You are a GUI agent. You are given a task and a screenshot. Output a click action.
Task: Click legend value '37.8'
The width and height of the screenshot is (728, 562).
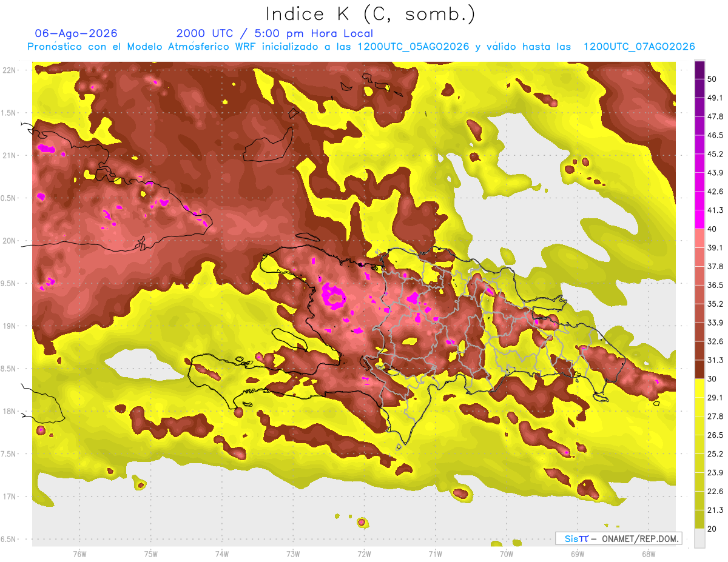715,267
